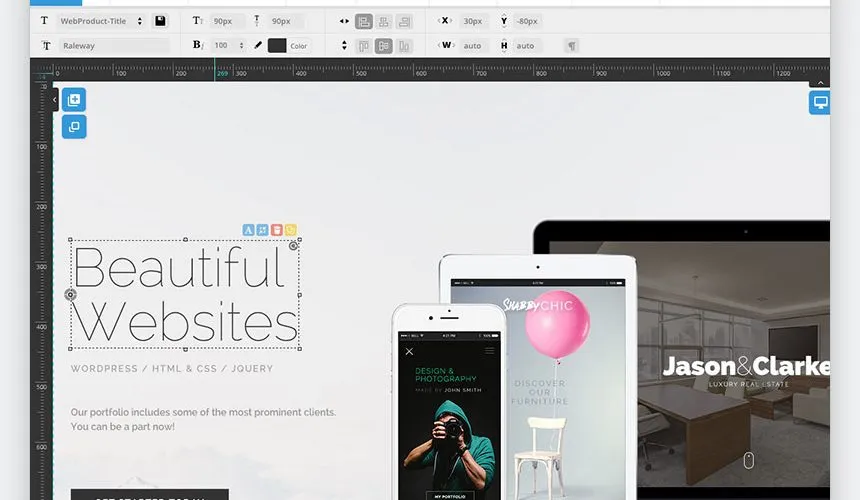This screenshot has height=500, width=860.
Task: Click the style template T icon
Action: (x=44, y=21)
